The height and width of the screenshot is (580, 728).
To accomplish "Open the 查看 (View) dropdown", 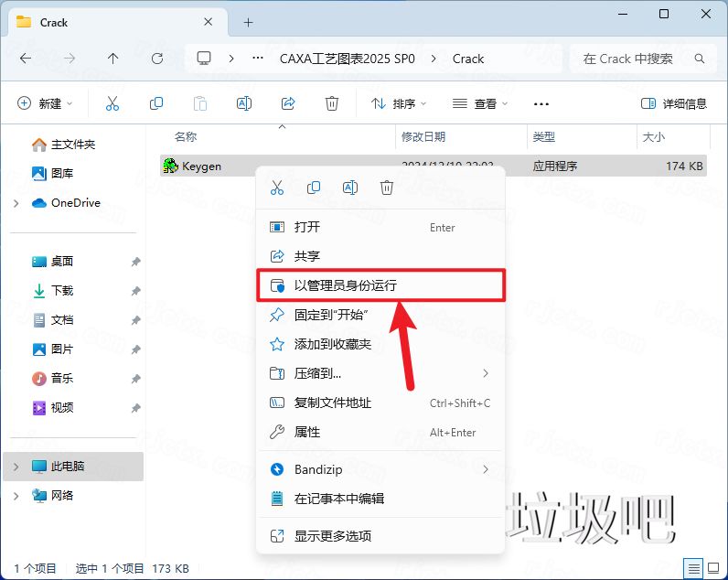I will click(x=480, y=103).
